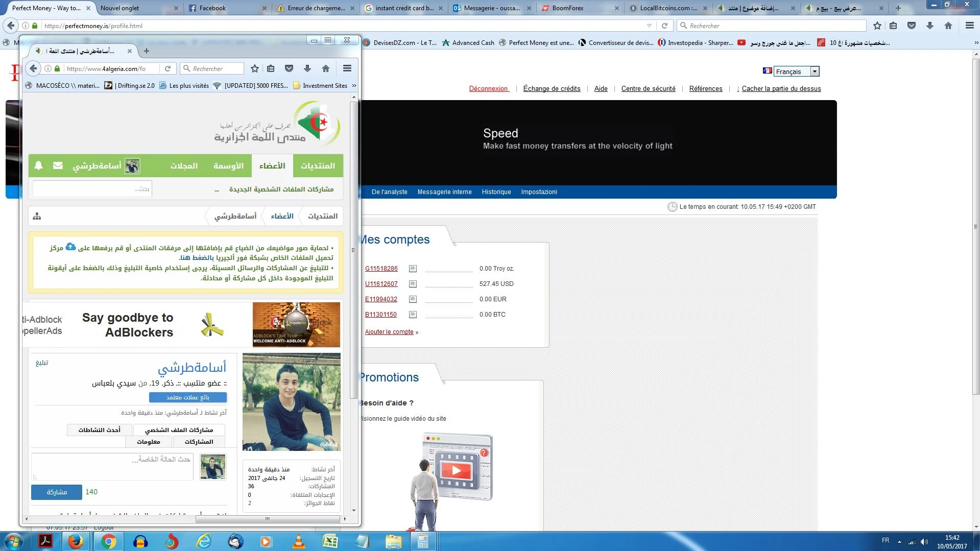Click the home icon in main Firefox toolbar
Screen dimensions: 980x551
948,26
